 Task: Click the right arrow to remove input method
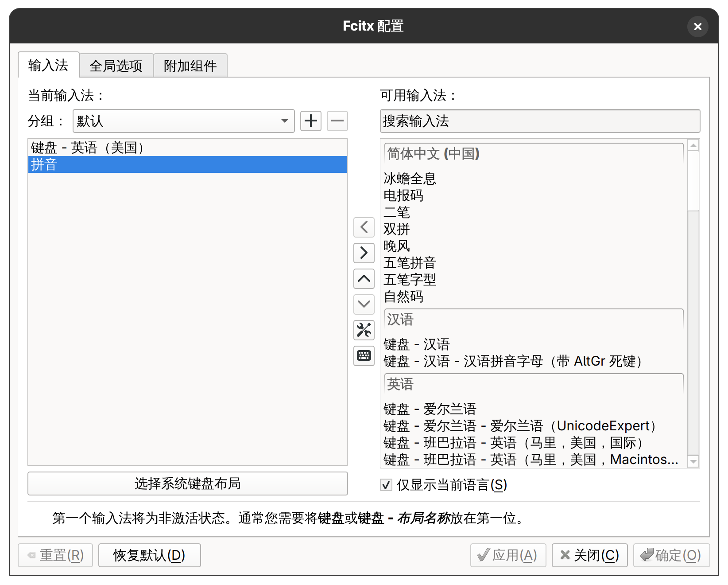click(364, 253)
